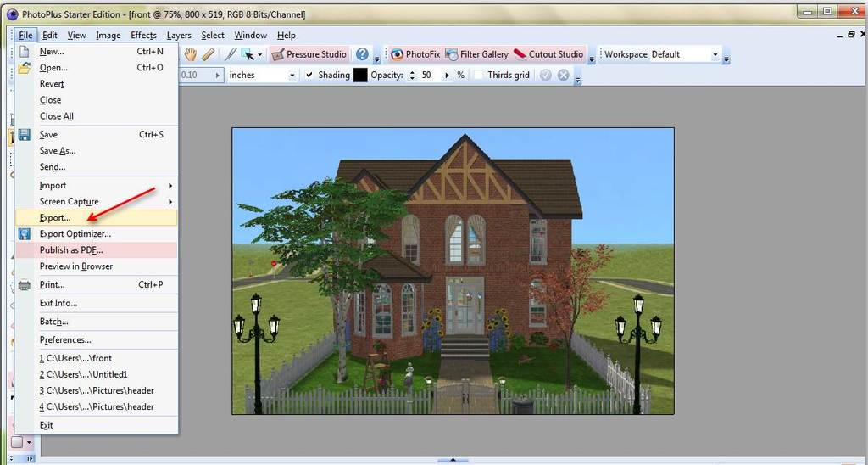Open the Edit menu
Screen dimensions: 868x465
(50, 35)
